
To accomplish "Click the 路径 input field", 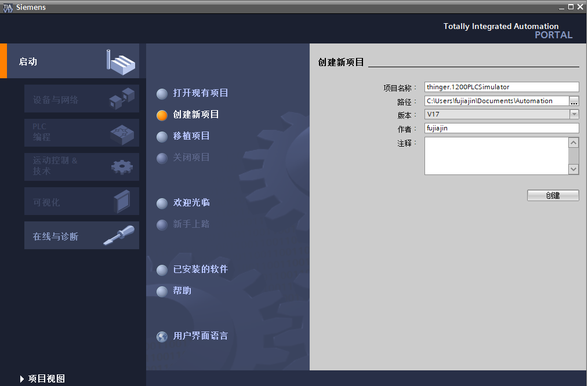I will click(496, 101).
